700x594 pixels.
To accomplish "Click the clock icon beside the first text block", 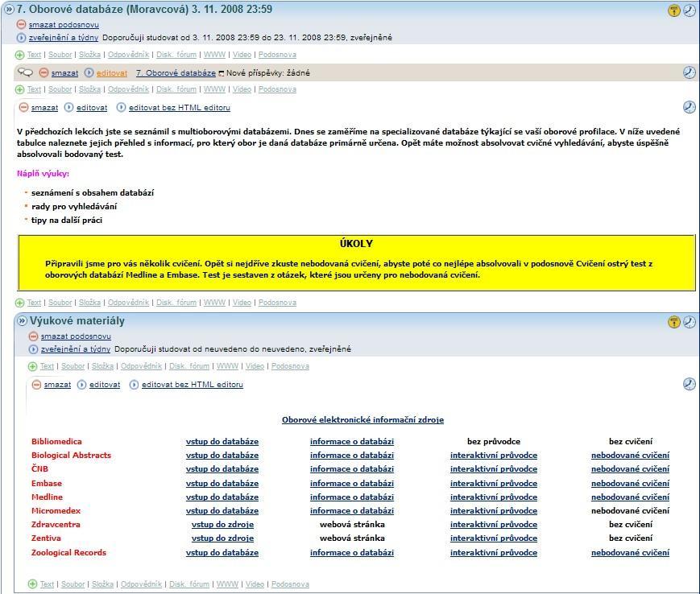I will [690, 107].
